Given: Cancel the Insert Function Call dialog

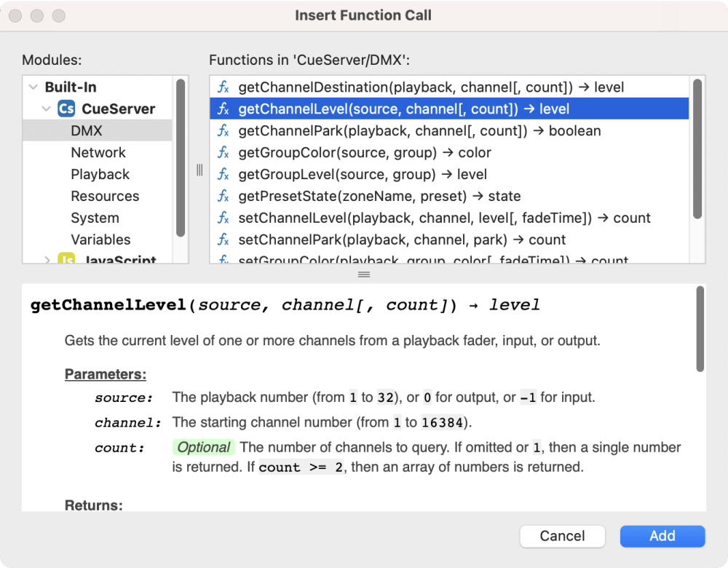Looking at the screenshot, I should pyautogui.click(x=562, y=536).
